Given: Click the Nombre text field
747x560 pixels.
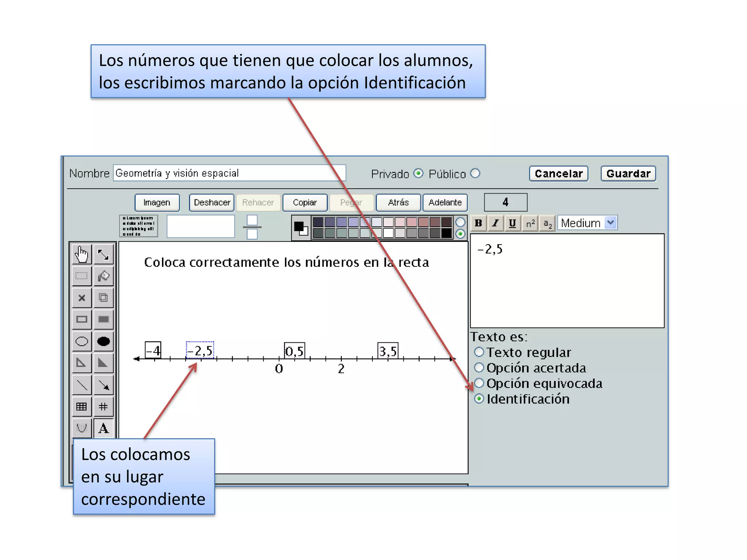Looking at the screenshot, I should (x=229, y=173).
